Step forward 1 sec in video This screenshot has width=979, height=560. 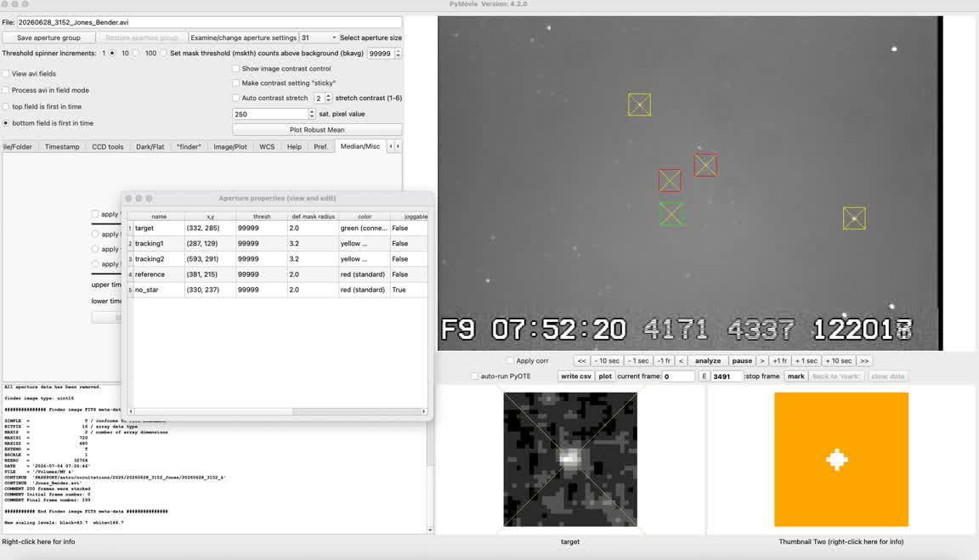pos(806,361)
